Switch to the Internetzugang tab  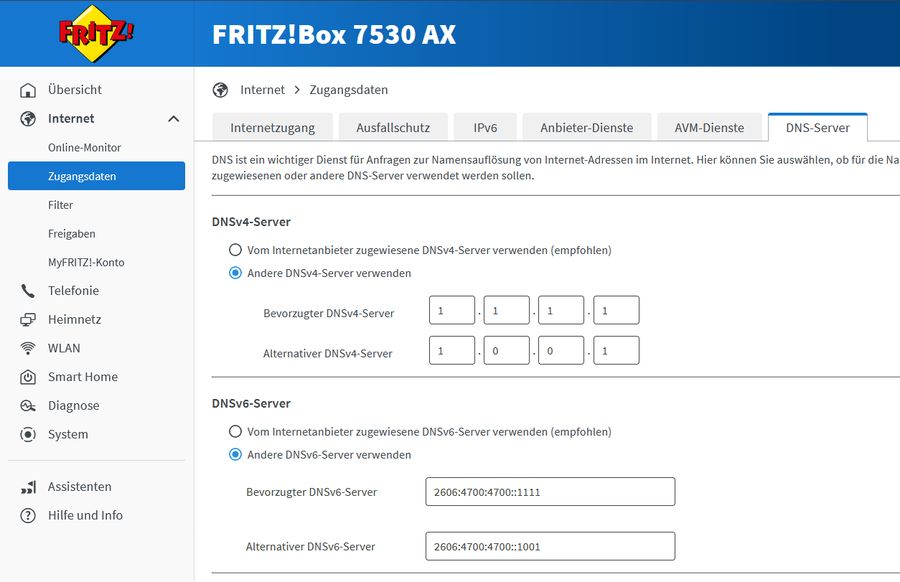[272, 128]
